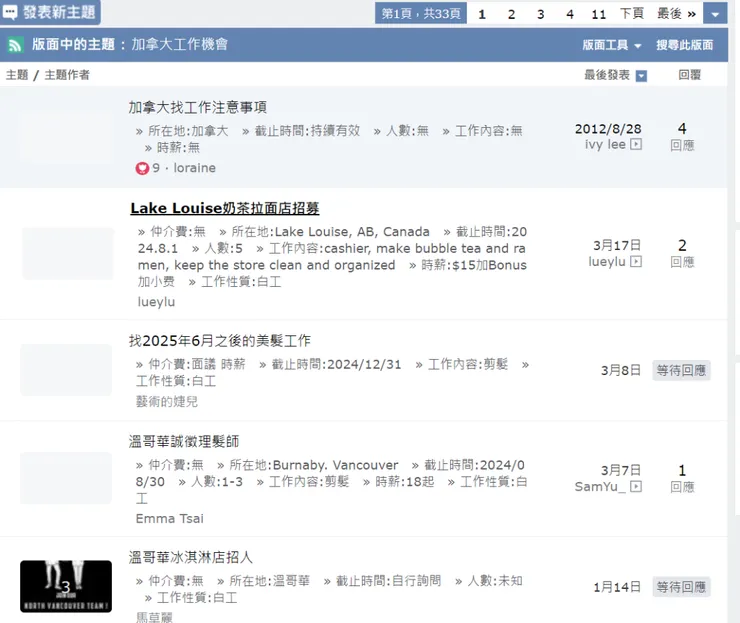The height and width of the screenshot is (623, 740).
Task: Click the heart icon next to 9
Action: click(x=142, y=168)
